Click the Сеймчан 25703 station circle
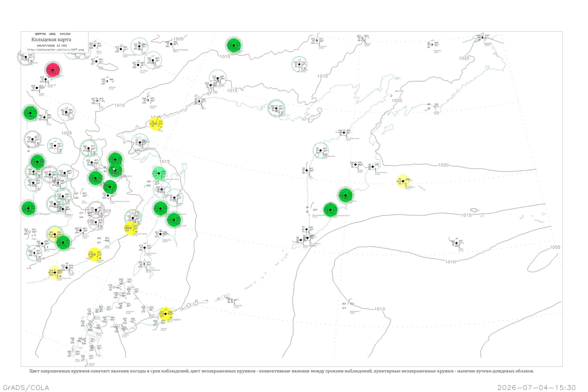Screen dimensions: 588x392 tap(299, 64)
